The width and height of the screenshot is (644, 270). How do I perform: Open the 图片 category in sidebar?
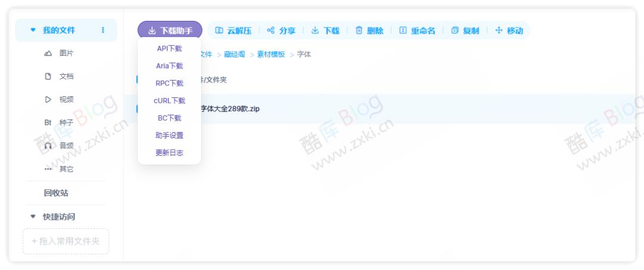pyautogui.click(x=58, y=53)
